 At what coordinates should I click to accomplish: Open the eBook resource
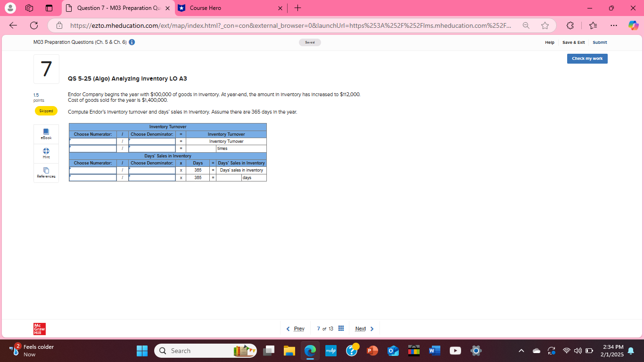[46, 134]
